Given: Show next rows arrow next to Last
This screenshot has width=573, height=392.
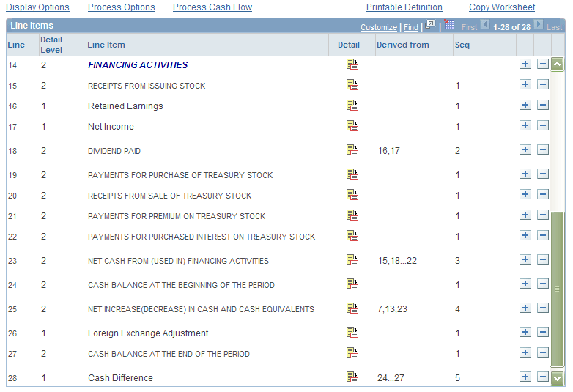Looking at the screenshot, I should 539,24.
